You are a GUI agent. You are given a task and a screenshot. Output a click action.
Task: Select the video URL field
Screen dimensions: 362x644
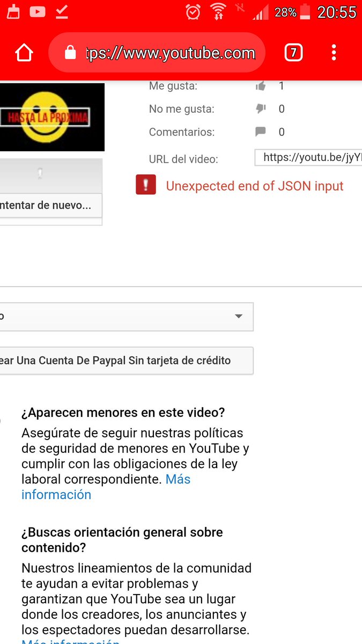308,158
